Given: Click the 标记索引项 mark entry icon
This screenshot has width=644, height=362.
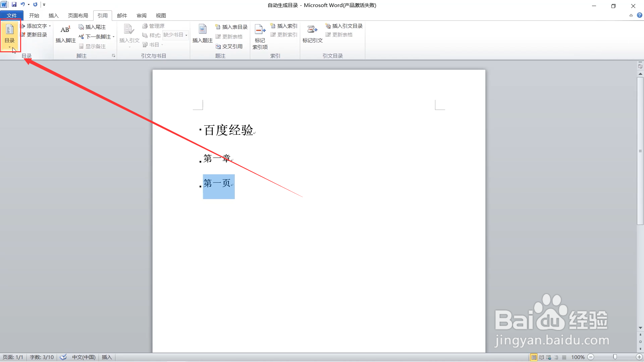Looking at the screenshot, I should pyautogui.click(x=260, y=29).
